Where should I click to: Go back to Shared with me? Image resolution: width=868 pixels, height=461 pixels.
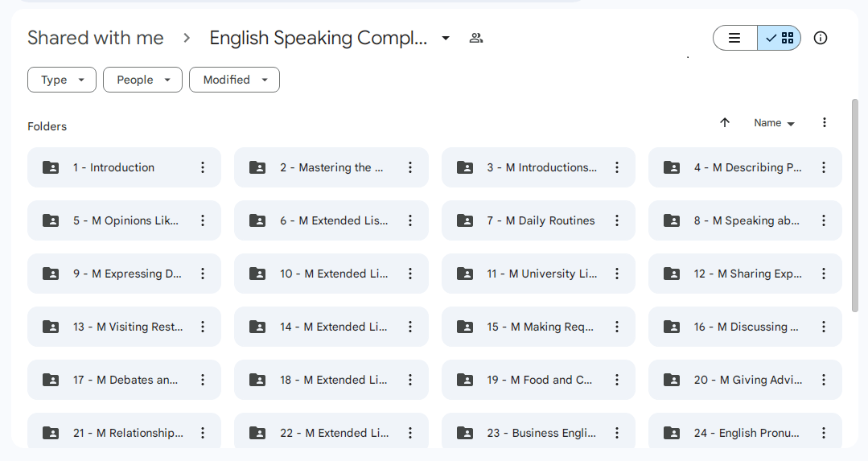96,38
